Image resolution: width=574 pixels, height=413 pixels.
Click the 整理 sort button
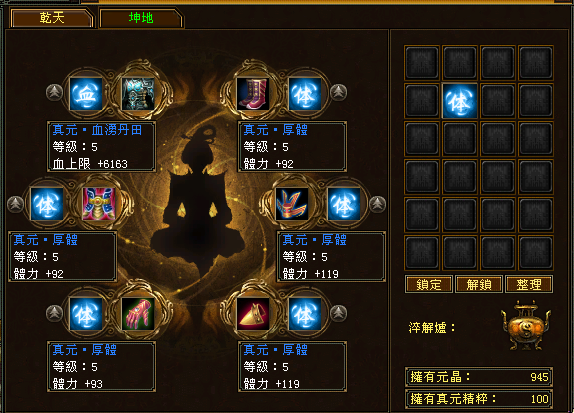pyautogui.click(x=529, y=284)
